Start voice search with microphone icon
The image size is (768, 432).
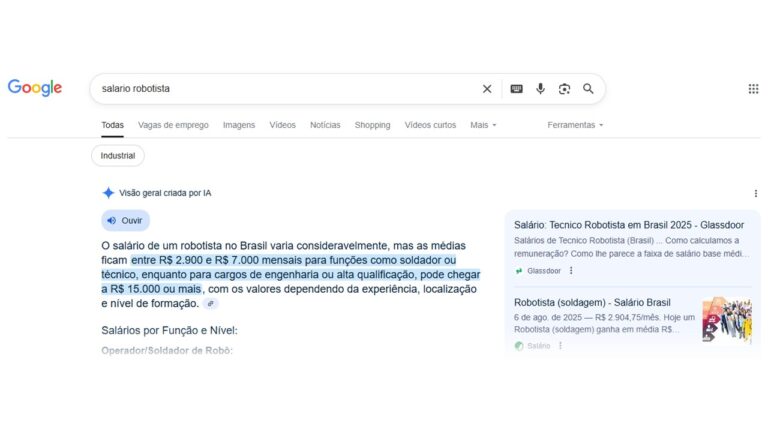pyautogui.click(x=540, y=89)
